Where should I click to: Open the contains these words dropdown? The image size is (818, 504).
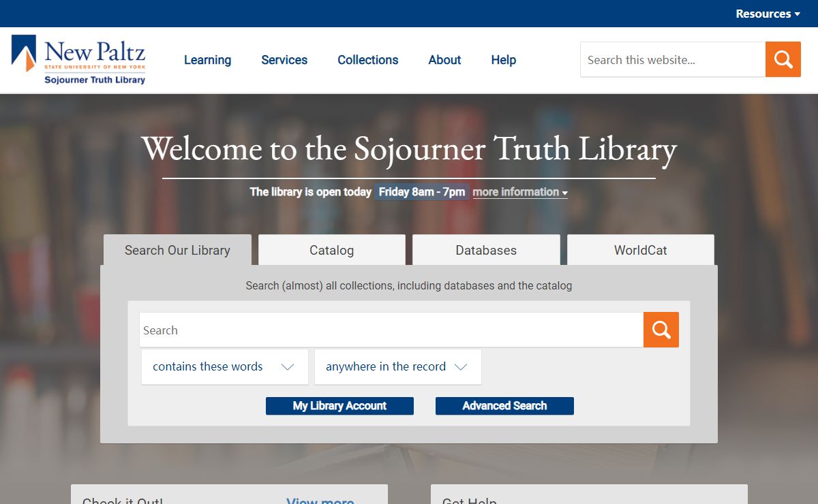pos(225,366)
